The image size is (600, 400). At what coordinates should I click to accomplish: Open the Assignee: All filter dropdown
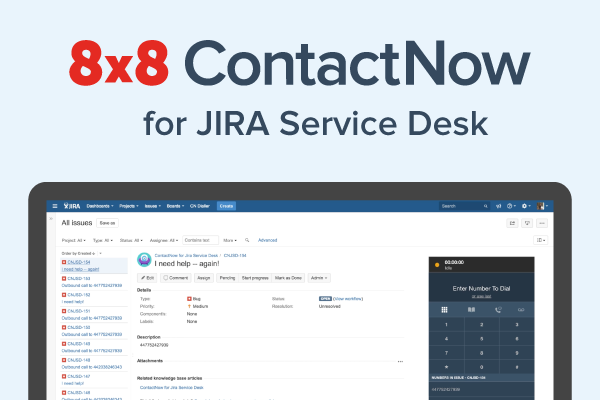pos(164,240)
